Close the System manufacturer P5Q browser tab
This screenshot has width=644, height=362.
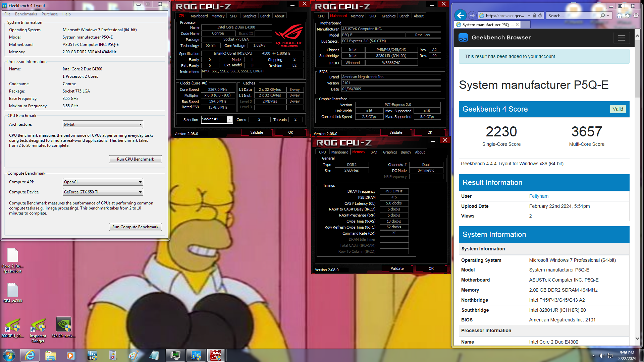(517, 24)
